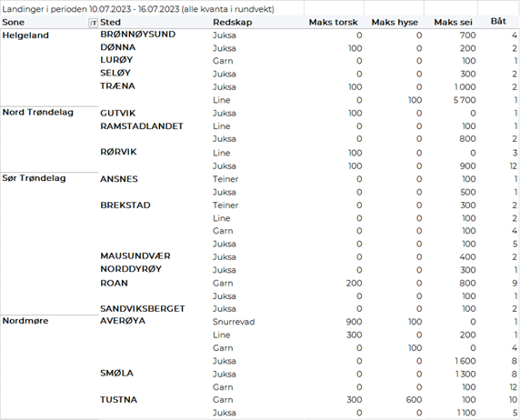Select the Maks hyse header cell
This screenshot has width=520, height=420.
coord(396,23)
